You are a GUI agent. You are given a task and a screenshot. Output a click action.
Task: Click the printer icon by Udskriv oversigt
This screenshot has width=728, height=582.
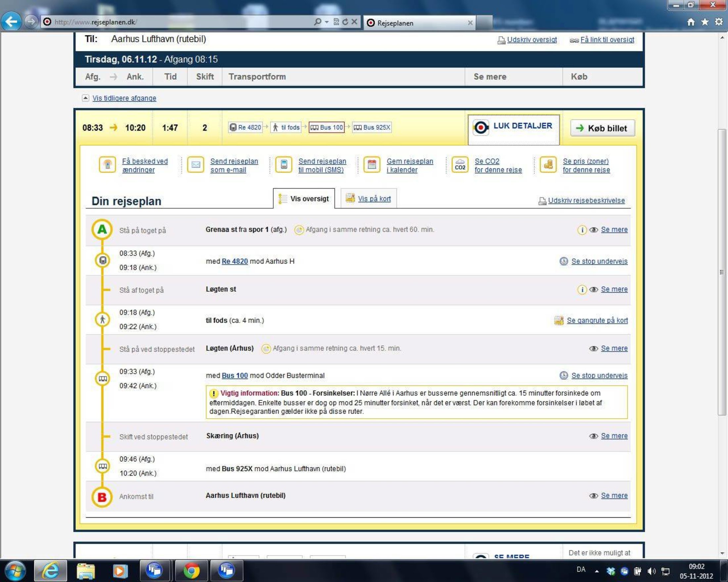(x=501, y=40)
